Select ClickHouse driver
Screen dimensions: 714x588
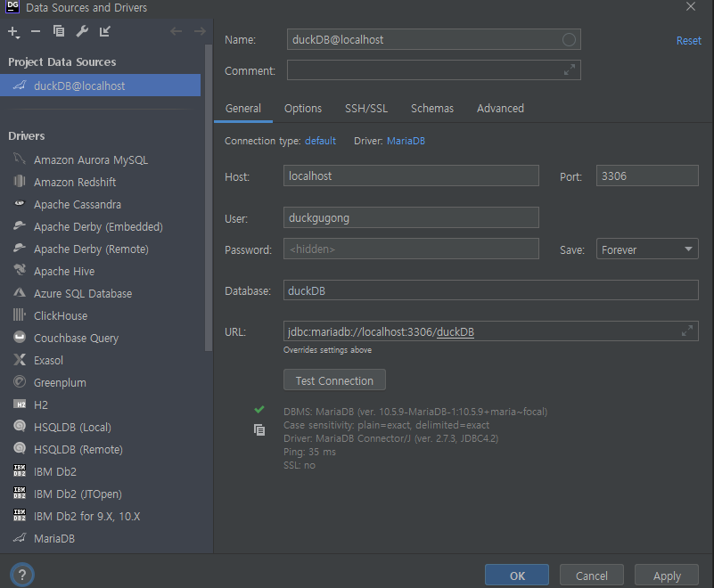tap(102, 316)
